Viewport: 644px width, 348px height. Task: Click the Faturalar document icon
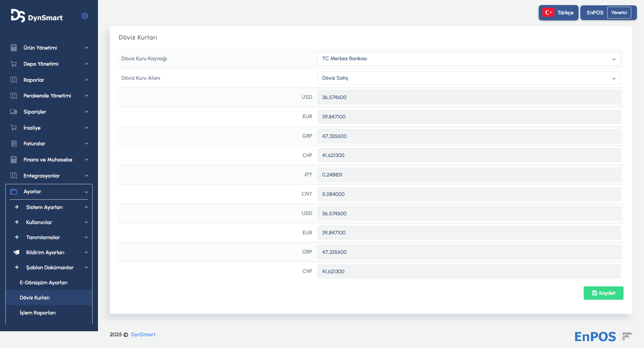(x=14, y=144)
